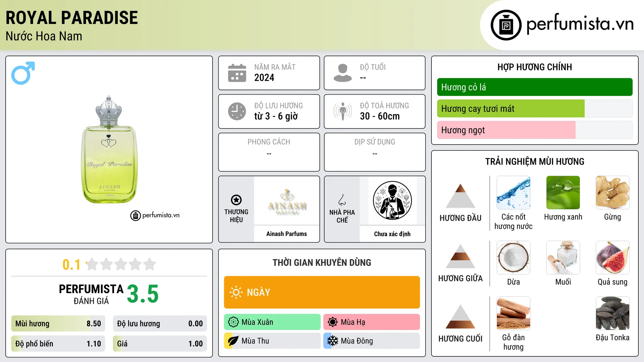Click the perfumista.vn bottle logo icon

pos(506,25)
